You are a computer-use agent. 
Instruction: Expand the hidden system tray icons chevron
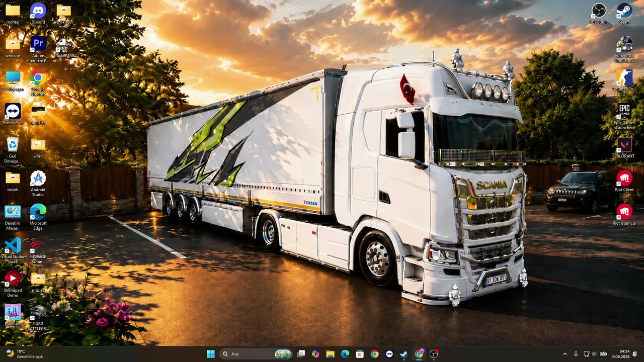coord(565,354)
